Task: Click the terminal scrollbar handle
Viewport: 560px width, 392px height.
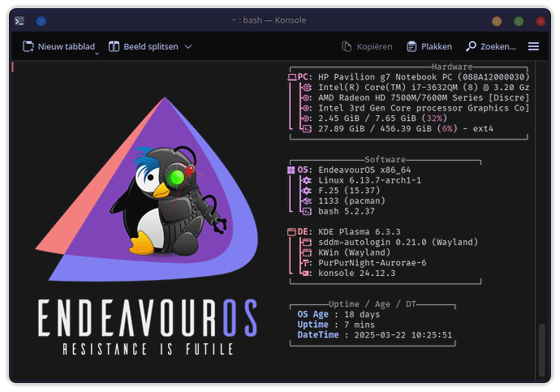Action: coord(542,350)
